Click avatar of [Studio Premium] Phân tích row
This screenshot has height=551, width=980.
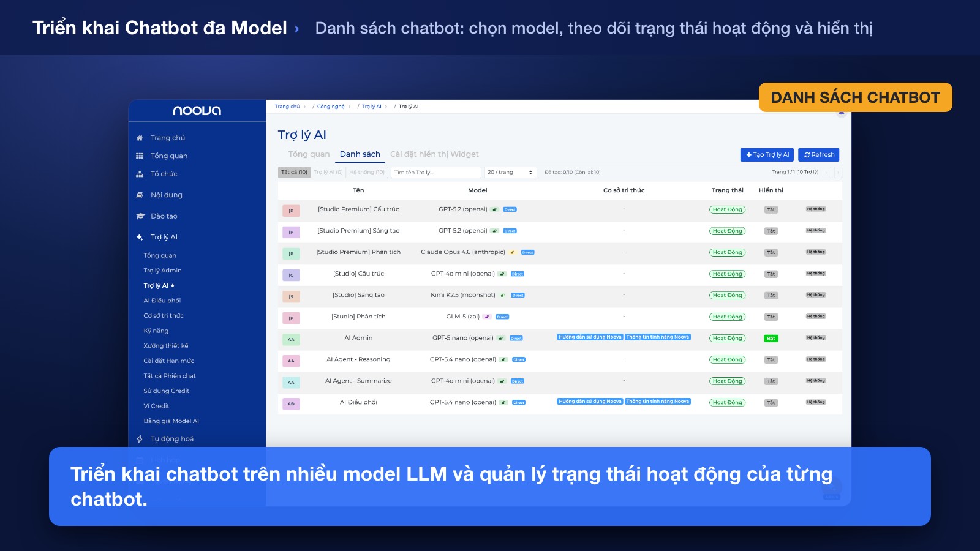pyautogui.click(x=291, y=253)
